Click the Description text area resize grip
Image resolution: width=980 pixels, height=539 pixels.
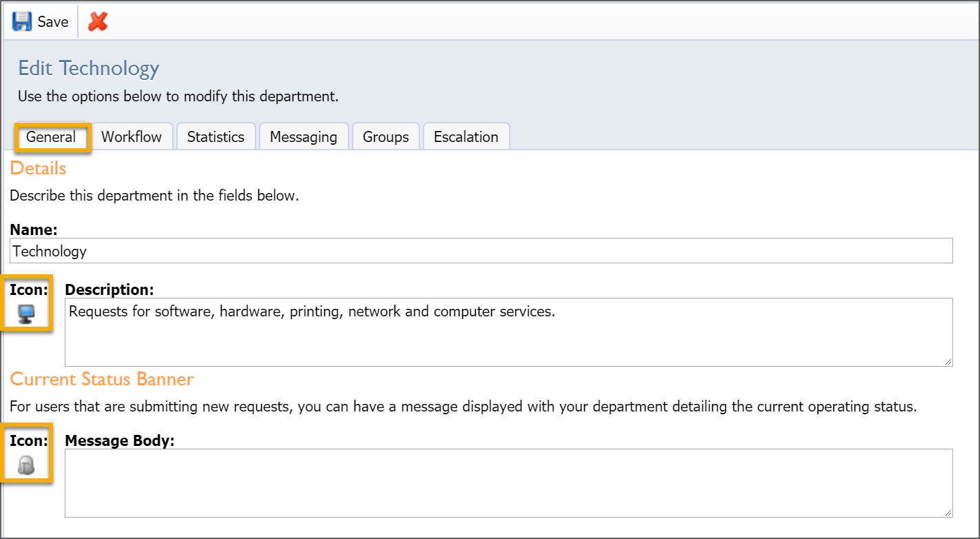948,361
